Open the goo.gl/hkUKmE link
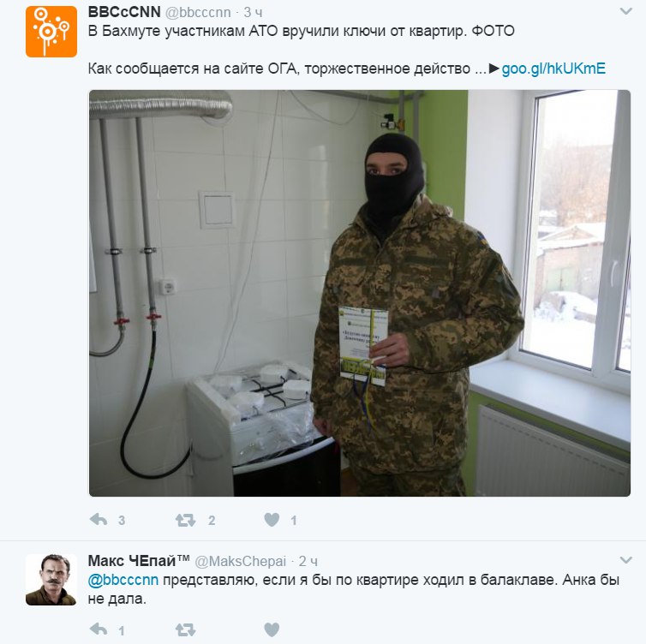The width and height of the screenshot is (646, 644). [x=553, y=68]
